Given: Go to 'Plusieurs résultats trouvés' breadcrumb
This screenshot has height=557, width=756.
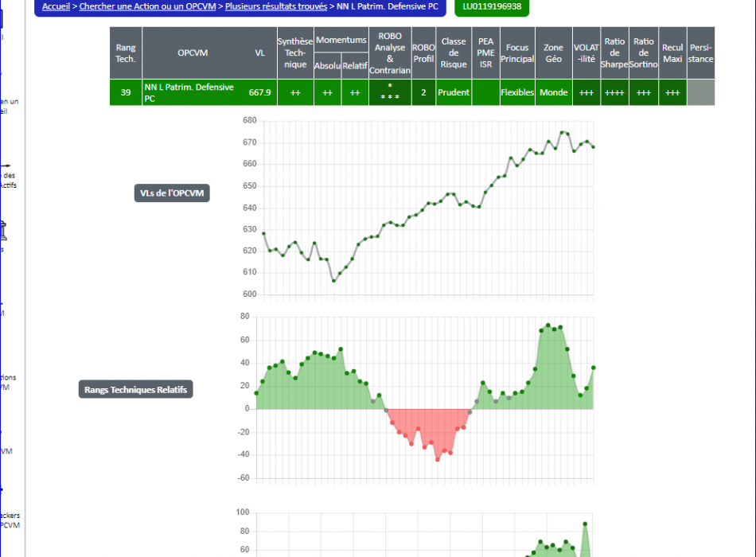Looking at the screenshot, I should (276, 6).
